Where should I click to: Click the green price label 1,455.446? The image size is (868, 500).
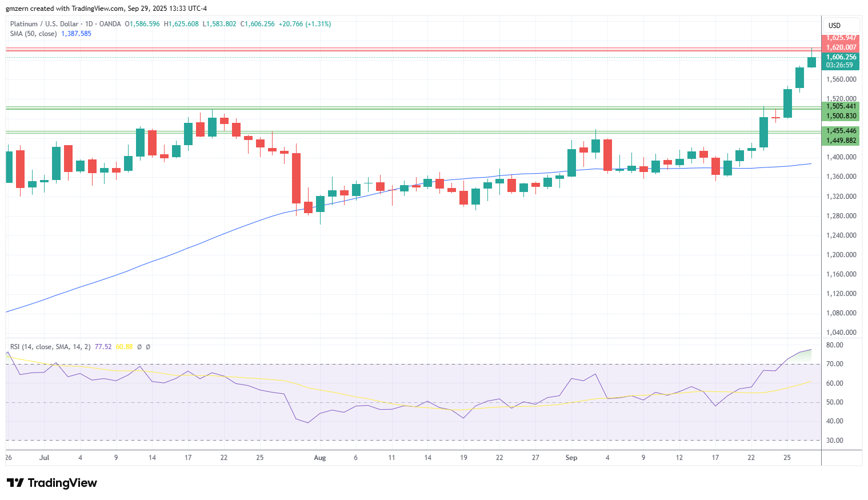point(841,131)
